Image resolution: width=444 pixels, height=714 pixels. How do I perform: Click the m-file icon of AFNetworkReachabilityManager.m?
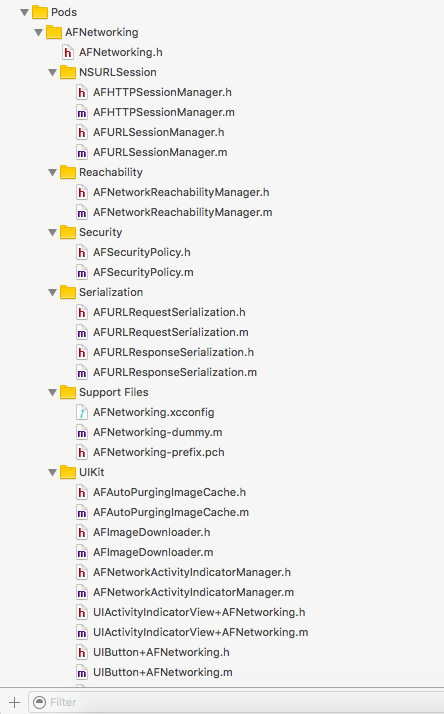82,213
